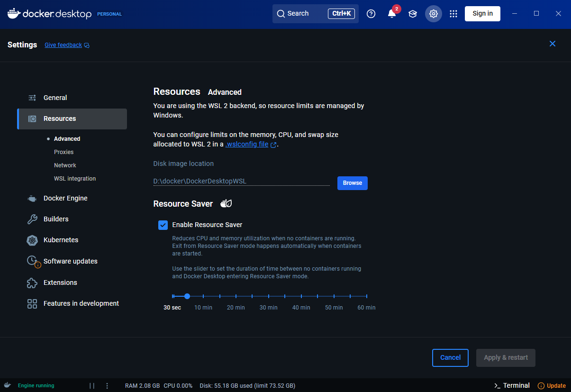
Task: Pause Docker Desktop using status bar pause icon
Action: point(92,385)
